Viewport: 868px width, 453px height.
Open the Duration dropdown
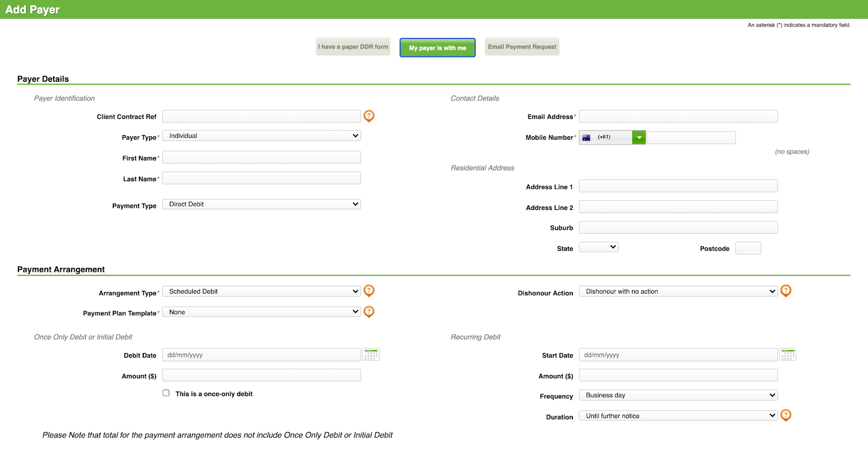678,416
